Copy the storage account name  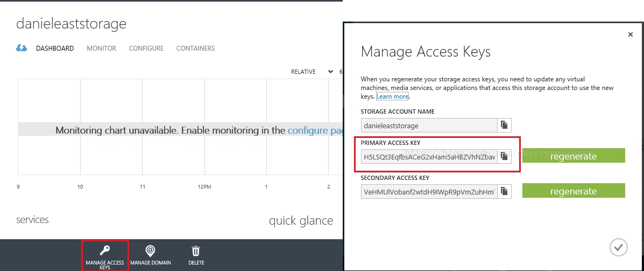[504, 125]
